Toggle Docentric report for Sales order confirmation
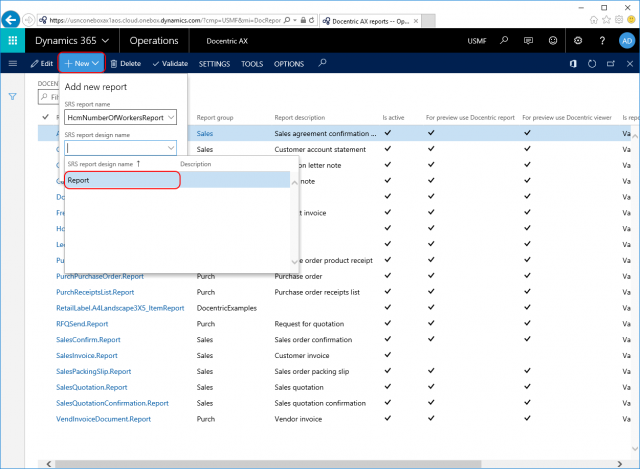The image size is (640, 469). [x=431, y=339]
